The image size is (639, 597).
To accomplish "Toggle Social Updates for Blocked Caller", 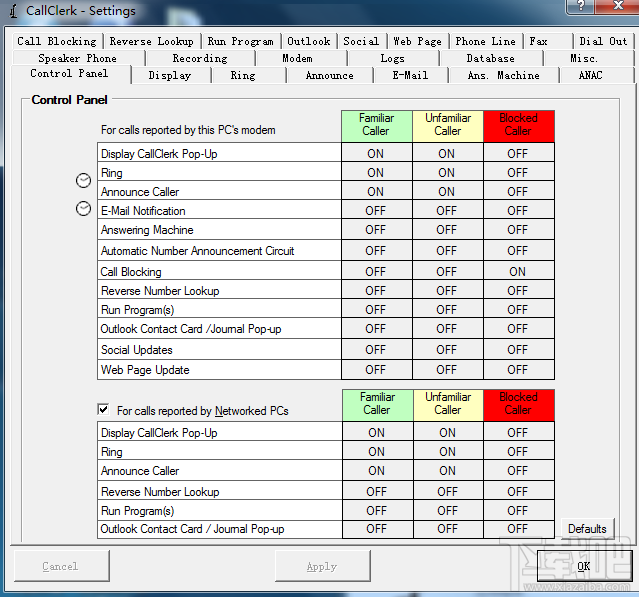I will pos(518,349).
